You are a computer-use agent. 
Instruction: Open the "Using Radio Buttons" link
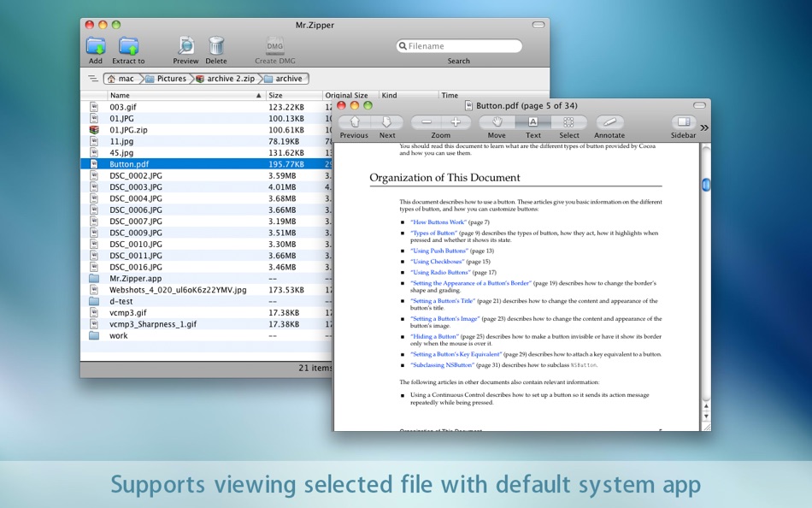pos(441,273)
